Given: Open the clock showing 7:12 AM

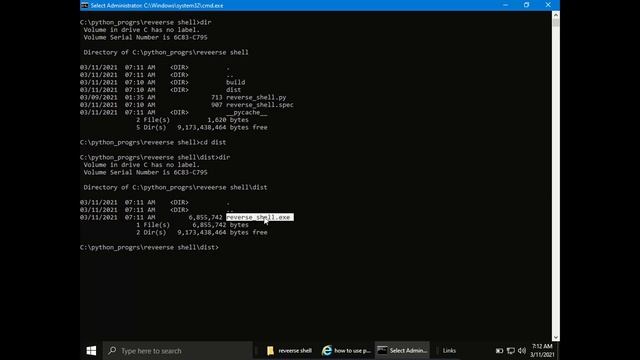Looking at the screenshot, I should click(542, 351).
